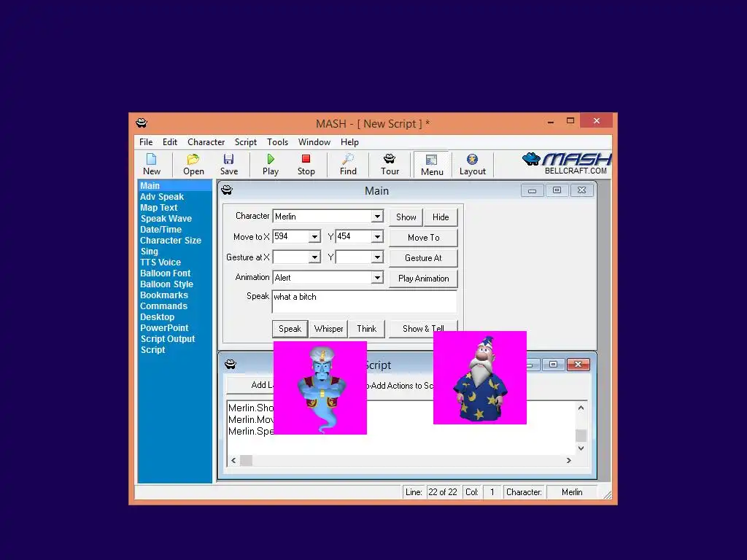Create a new script with New icon
Screen dimensions: 747x560
click(x=152, y=164)
